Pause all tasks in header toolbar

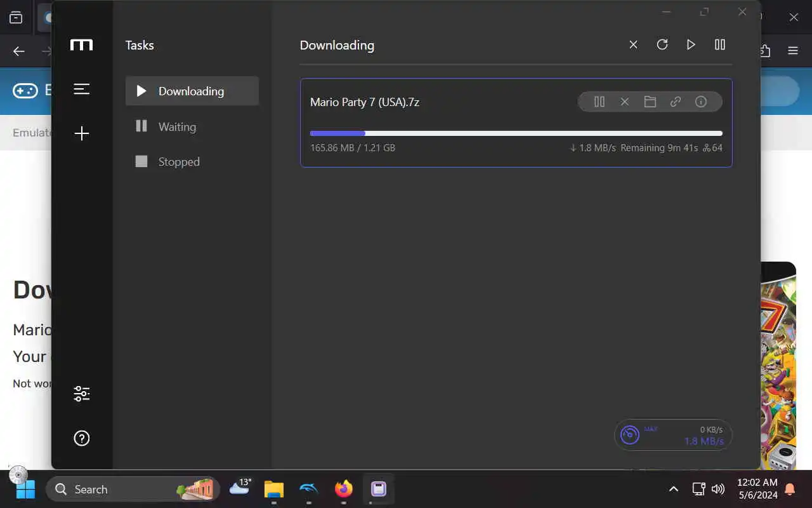click(720, 44)
